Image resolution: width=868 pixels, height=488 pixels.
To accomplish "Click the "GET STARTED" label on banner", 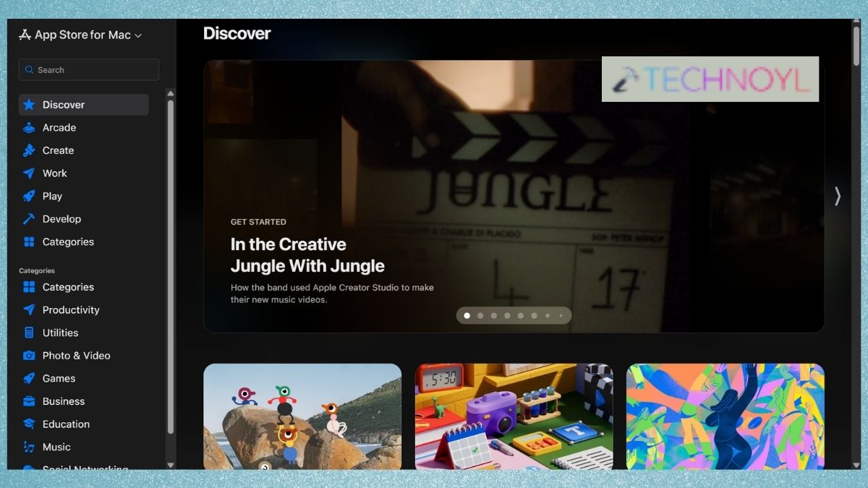I will coord(258,222).
